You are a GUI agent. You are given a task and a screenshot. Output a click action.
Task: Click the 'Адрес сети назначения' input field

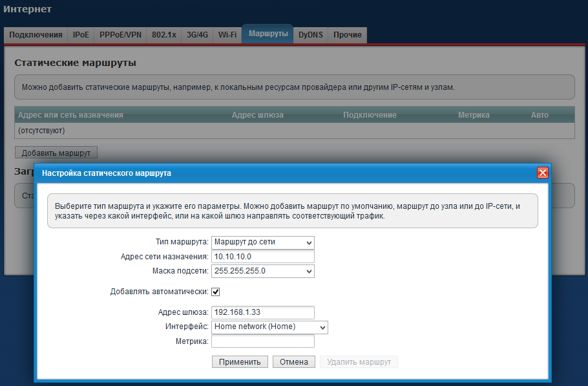(x=262, y=257)
